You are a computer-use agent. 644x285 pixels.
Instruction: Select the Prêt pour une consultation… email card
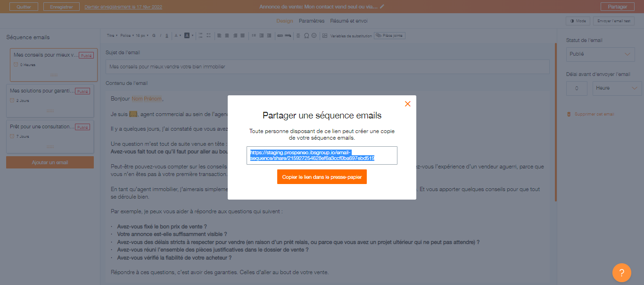(50, 136)
